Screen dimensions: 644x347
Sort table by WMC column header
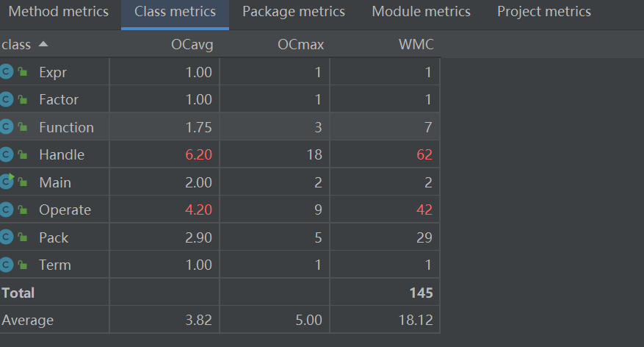[416, 44]
